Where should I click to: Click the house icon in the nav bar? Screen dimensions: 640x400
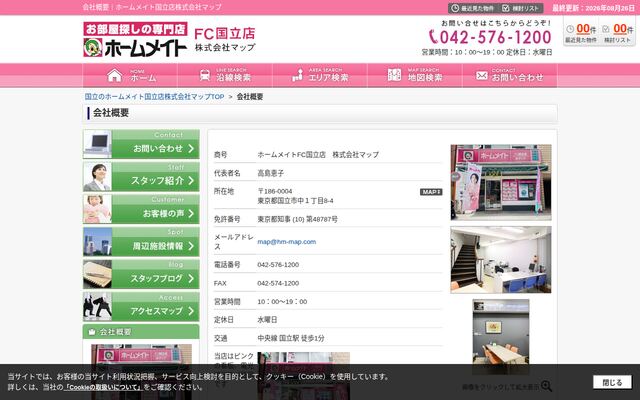pyautogui.click(x=114, y=76)
